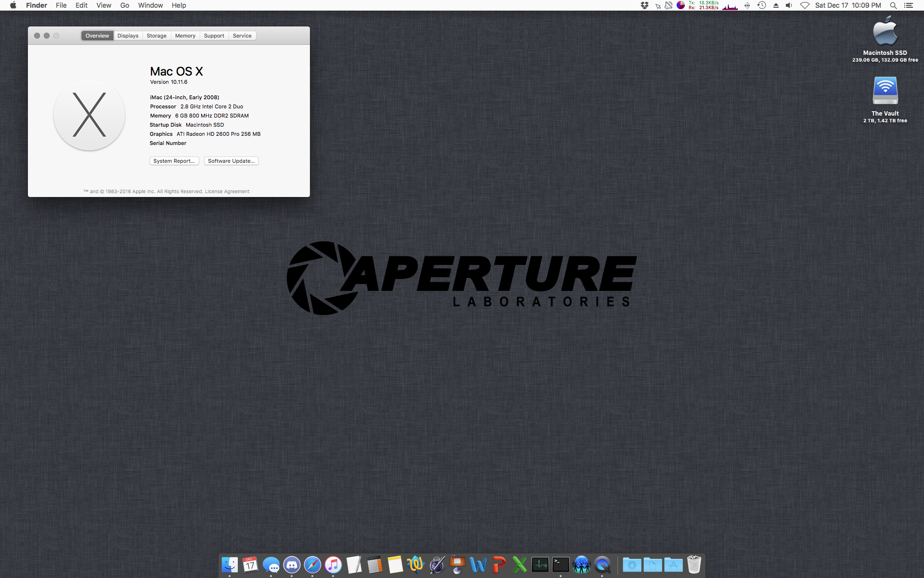Open Notification Center list icon
The width and height of the screenshot is (924, 578).
coord(909,5)
